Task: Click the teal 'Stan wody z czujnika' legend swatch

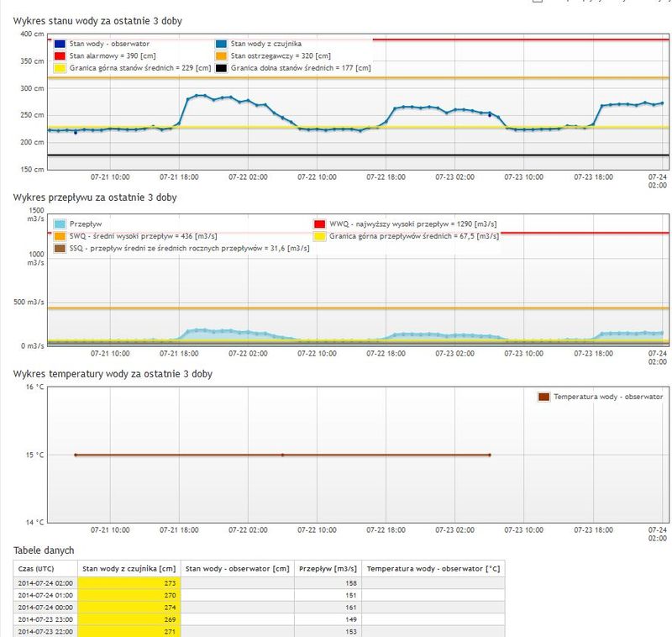Action: [x=222, y=43]
